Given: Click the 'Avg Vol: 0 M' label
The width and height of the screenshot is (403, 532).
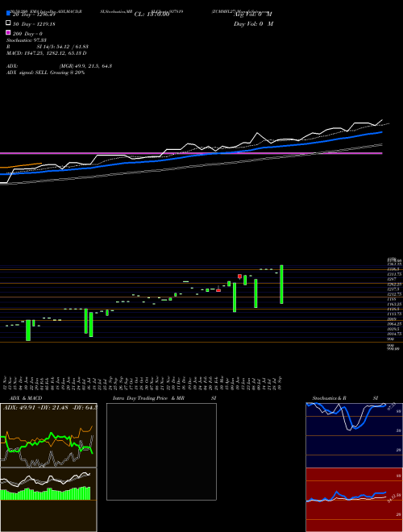Looking at the screenshot, I should (253, 15).
